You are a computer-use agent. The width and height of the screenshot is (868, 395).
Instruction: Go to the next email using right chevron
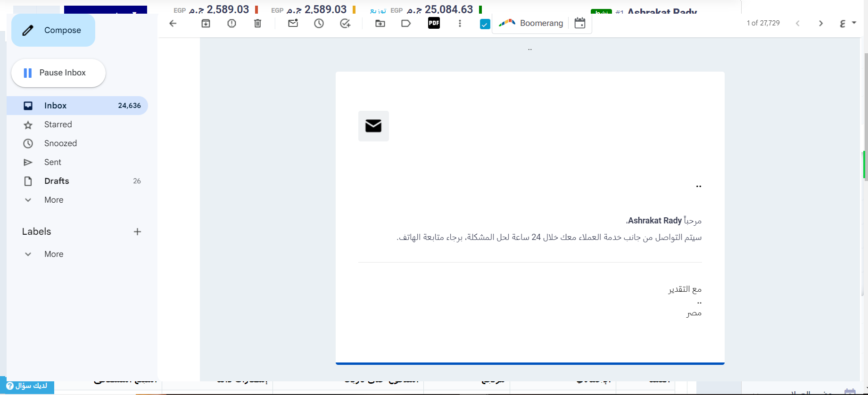(821, 23)
